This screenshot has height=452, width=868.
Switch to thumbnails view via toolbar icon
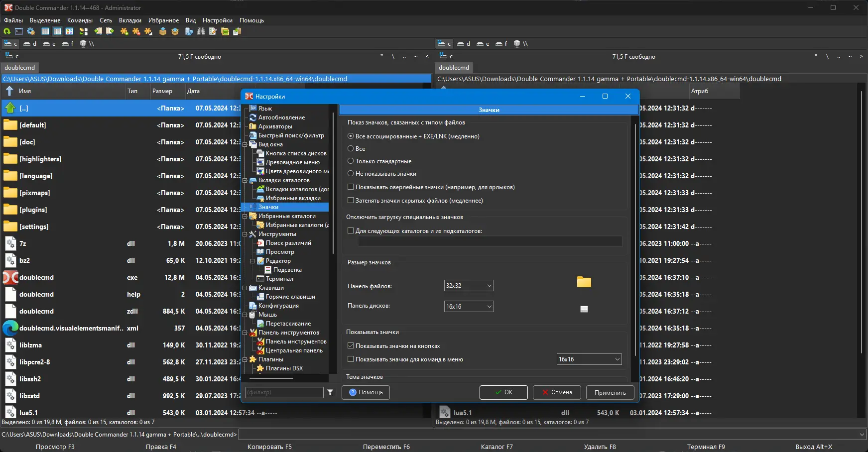(x=69, y=31)
